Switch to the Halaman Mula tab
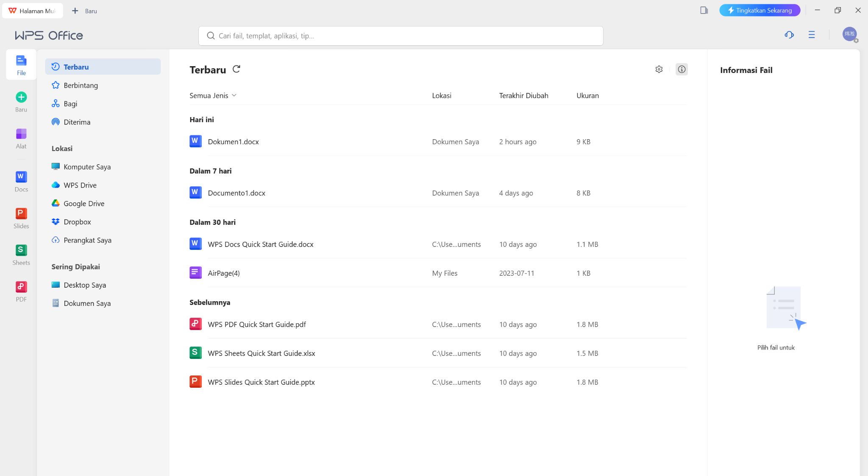Screen dimensions: 868x476 pos(33,11)
